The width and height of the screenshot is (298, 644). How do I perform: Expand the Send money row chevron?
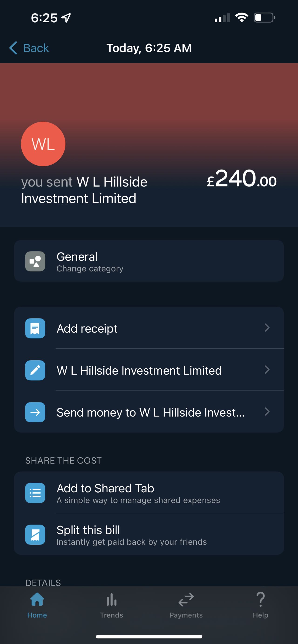point(267,412)
